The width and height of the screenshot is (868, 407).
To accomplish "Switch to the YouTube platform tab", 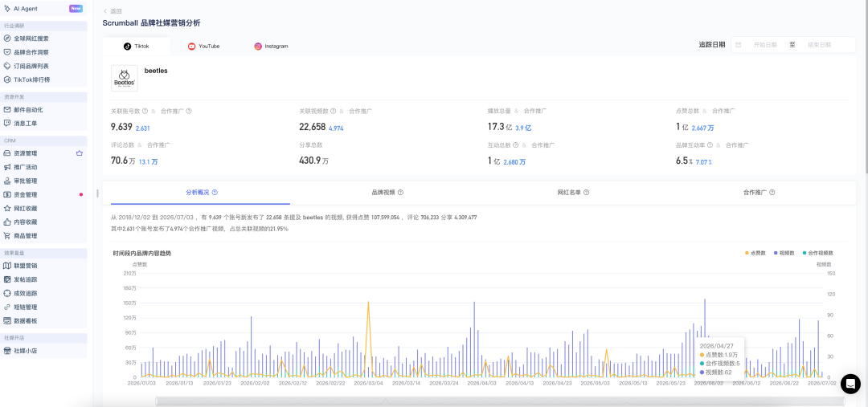I will [x=203, y=47].
